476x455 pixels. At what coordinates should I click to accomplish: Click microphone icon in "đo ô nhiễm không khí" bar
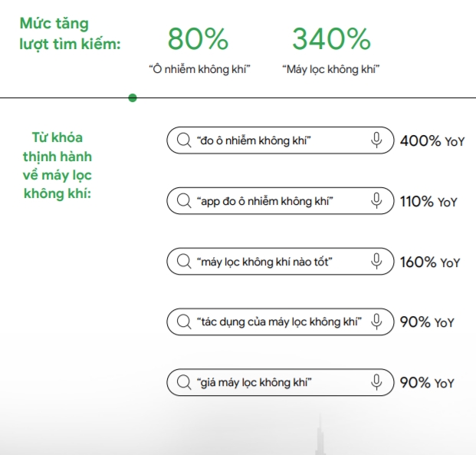[x=376, y=140]
